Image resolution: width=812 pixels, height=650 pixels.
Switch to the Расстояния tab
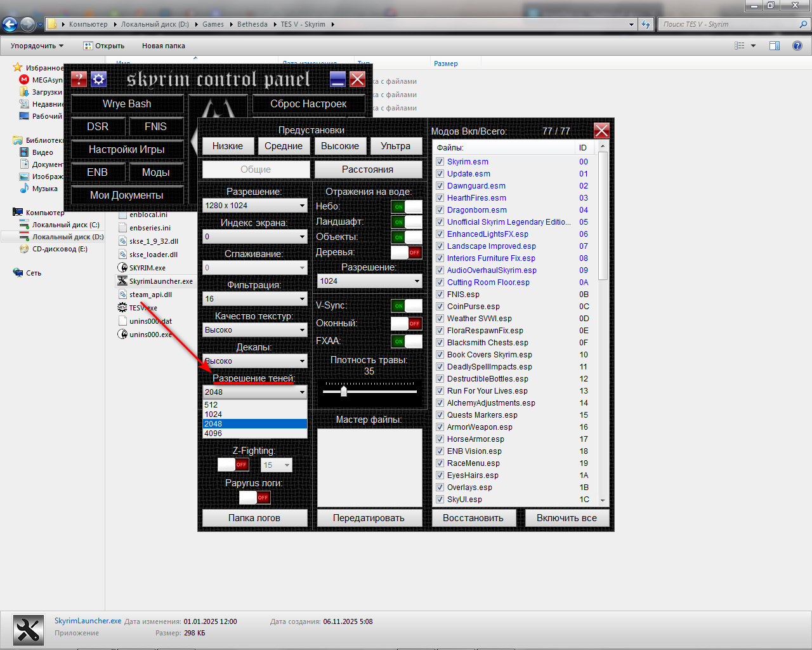click(x=367, y=169)
